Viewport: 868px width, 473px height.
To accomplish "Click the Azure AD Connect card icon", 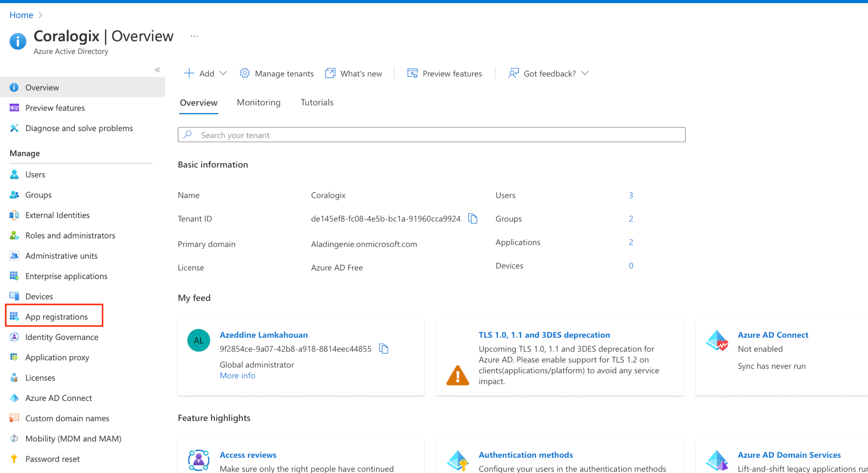I will [x=717, y=340].
